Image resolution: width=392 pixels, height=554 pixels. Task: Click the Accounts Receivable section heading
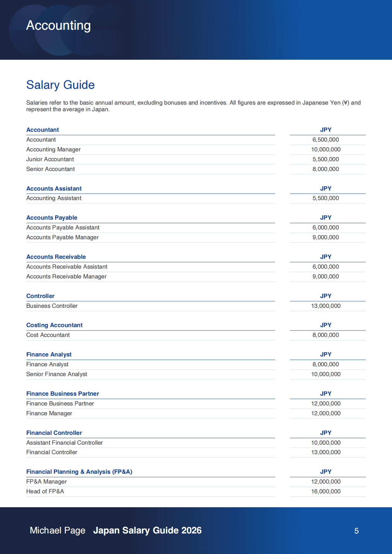56,257
